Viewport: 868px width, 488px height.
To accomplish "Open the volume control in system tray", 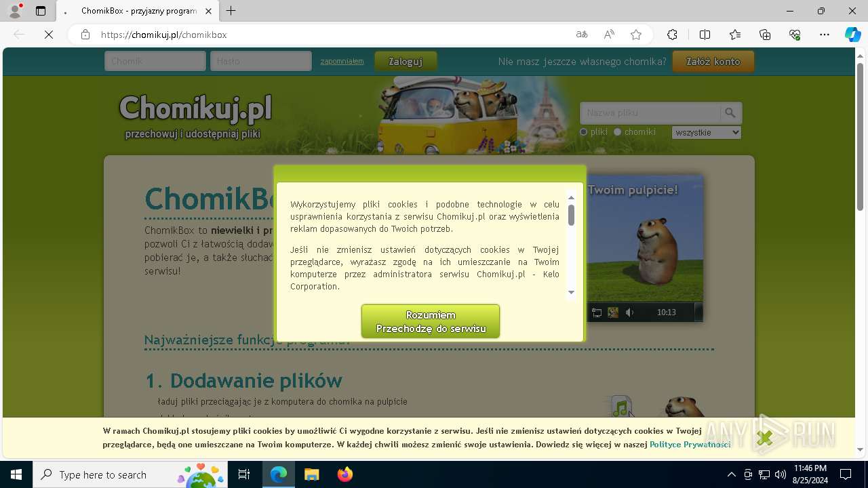I will tap(781, 474).
